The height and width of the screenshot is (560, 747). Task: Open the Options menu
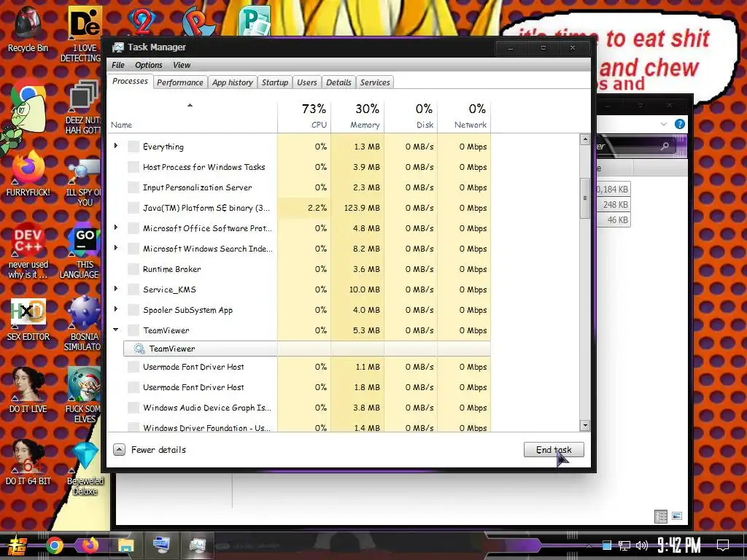tap(149, 65)
